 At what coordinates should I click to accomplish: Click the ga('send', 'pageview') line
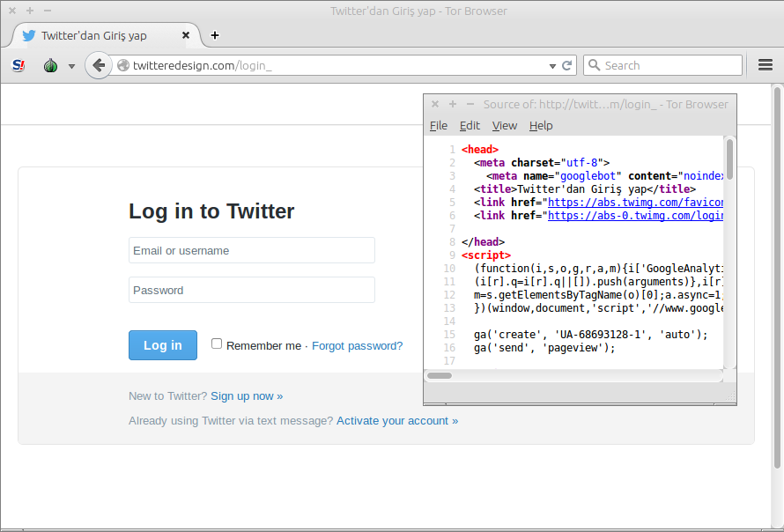[544, 348]
